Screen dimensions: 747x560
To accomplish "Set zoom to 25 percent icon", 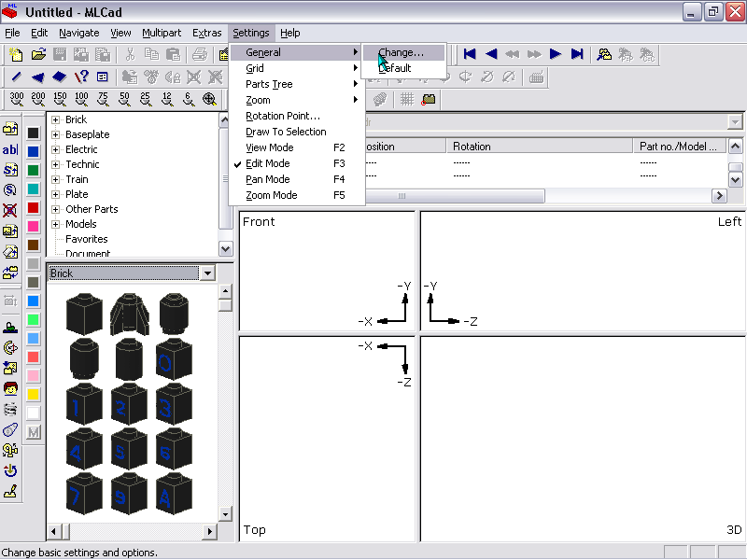I will 146,99.
